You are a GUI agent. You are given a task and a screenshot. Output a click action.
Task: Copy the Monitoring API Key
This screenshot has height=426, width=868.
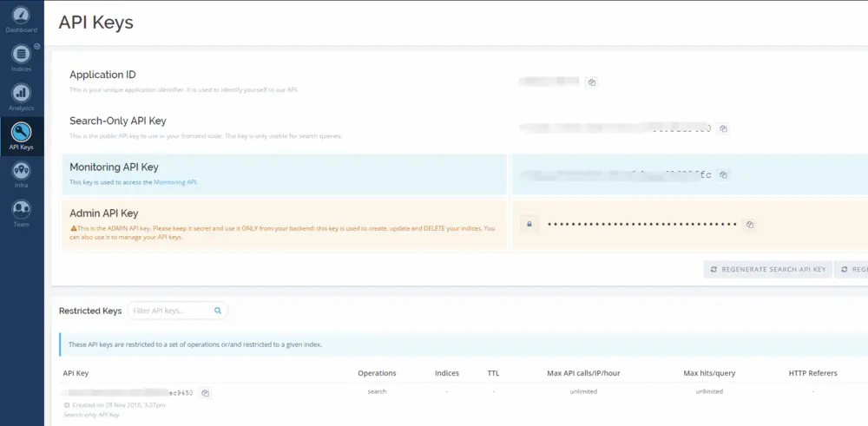[x=723, y=174]
